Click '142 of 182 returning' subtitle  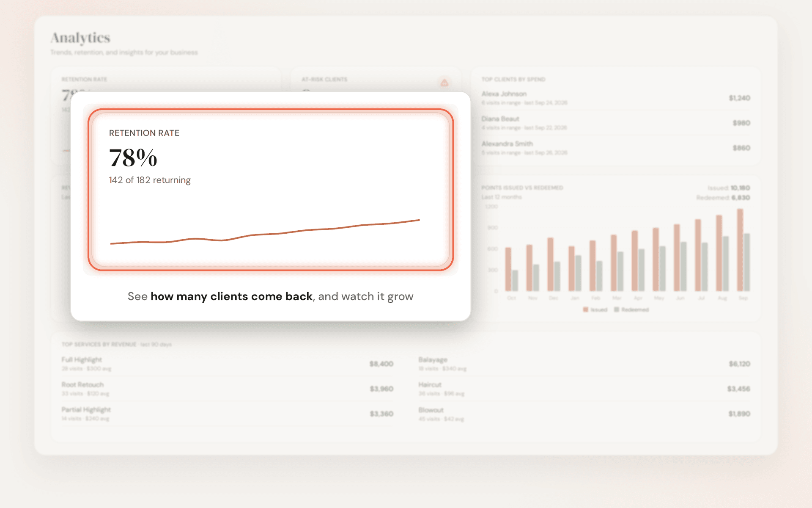150,180
